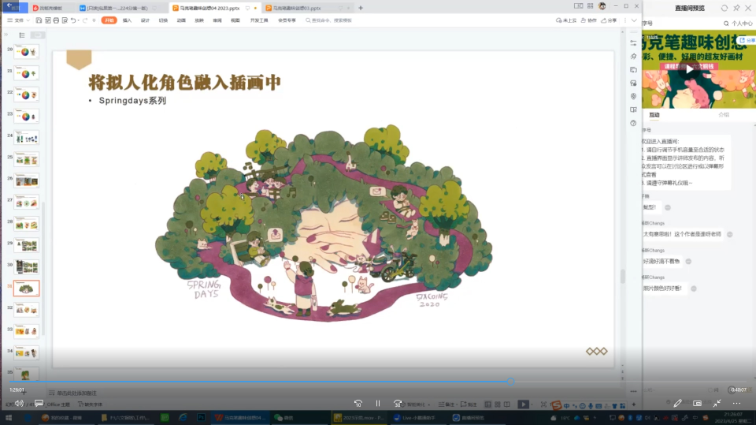
Task: Toggle outline view in slide panel
Action: pos(22,35)
